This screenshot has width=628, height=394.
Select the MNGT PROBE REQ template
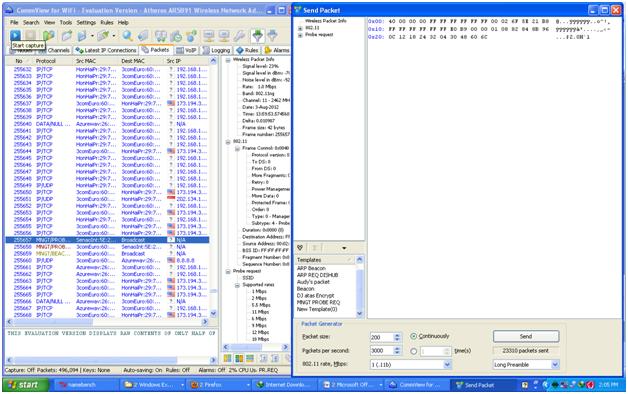(318, 302)
